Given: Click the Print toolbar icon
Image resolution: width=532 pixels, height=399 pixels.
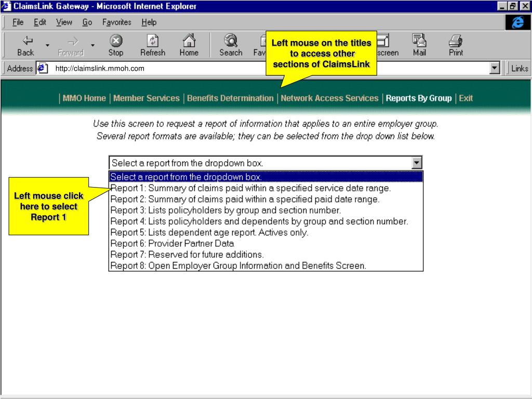Looking at the screenshot, I should (455, 41).
